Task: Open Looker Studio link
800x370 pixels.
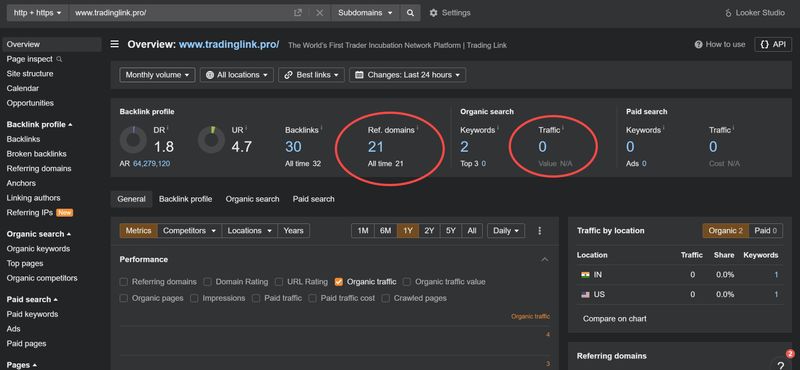Action: coord(755,13)
